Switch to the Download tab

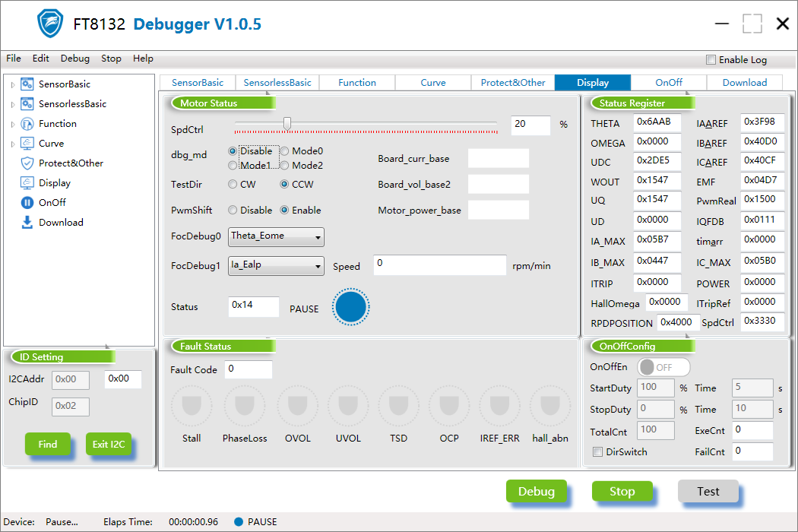coord(745,83)
